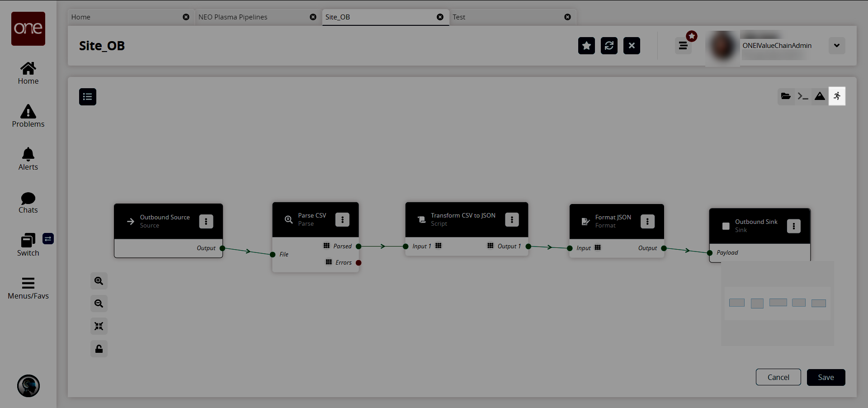The width and height of the screenshot is (868, 408).
Task: Select the Format JSON node title
Action: point(613,218)
